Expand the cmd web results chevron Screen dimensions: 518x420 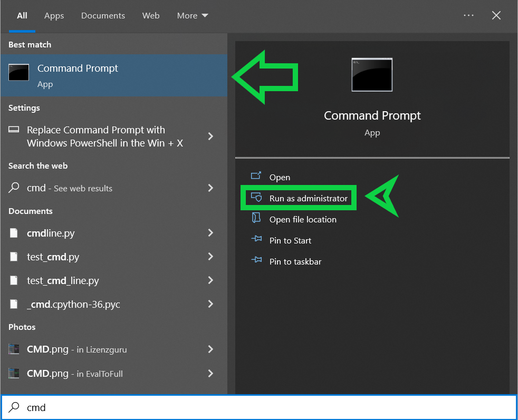(x=210, y=188)
